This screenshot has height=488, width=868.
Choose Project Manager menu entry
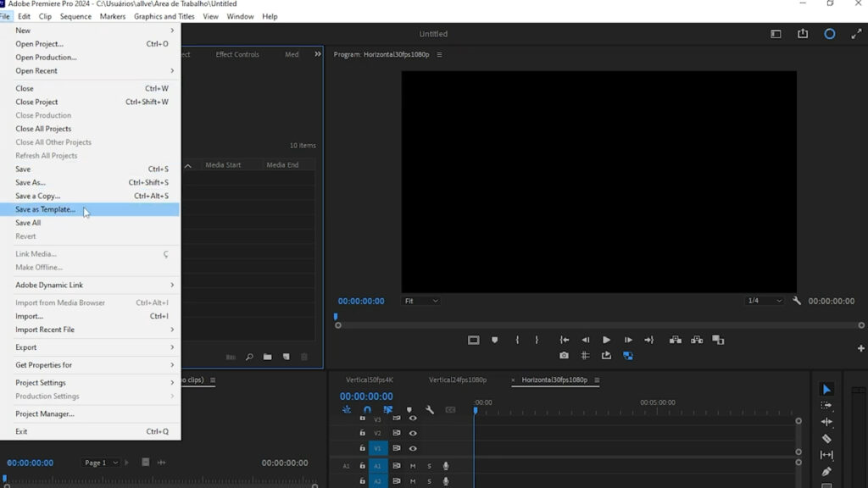90,413
